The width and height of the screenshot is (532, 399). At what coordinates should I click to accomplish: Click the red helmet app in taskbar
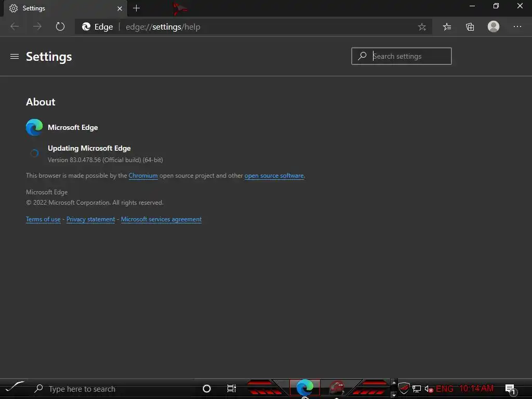pyautogui.click(x=336, y=388)
